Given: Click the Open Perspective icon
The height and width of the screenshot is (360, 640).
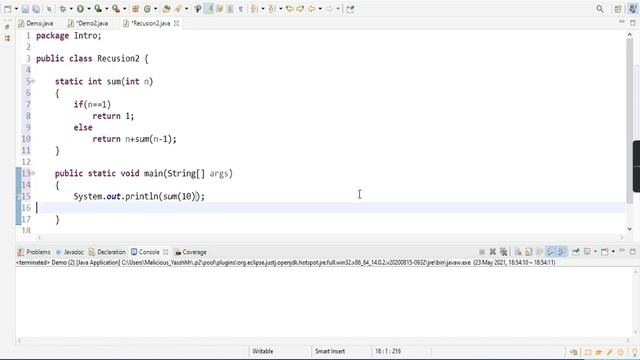Looking at the screenshot, I should click(618, 9).
